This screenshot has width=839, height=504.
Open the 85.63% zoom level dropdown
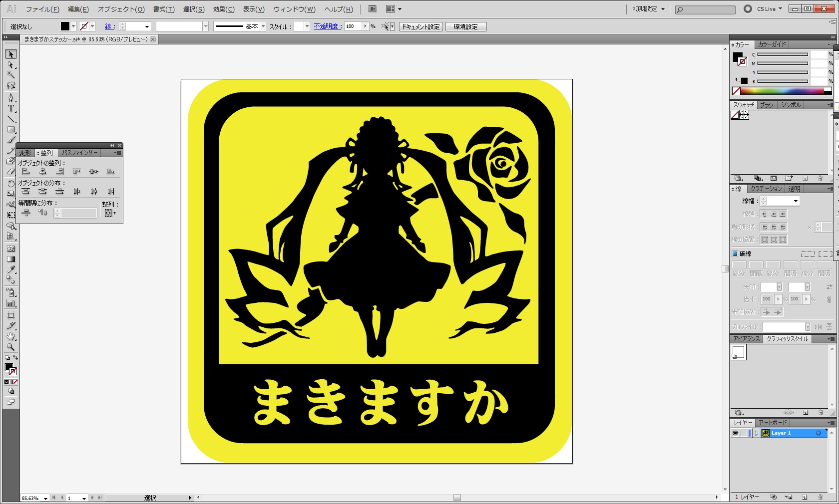point(45,498)
